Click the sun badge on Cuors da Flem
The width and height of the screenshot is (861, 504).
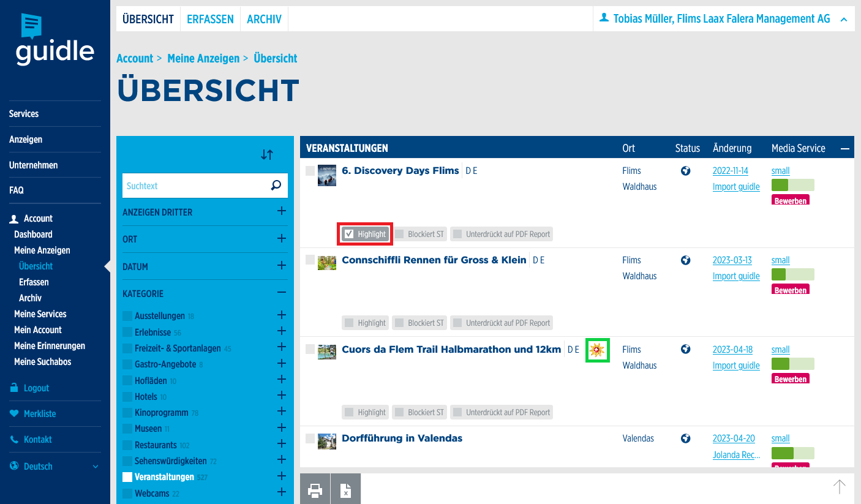coord(597,350)
